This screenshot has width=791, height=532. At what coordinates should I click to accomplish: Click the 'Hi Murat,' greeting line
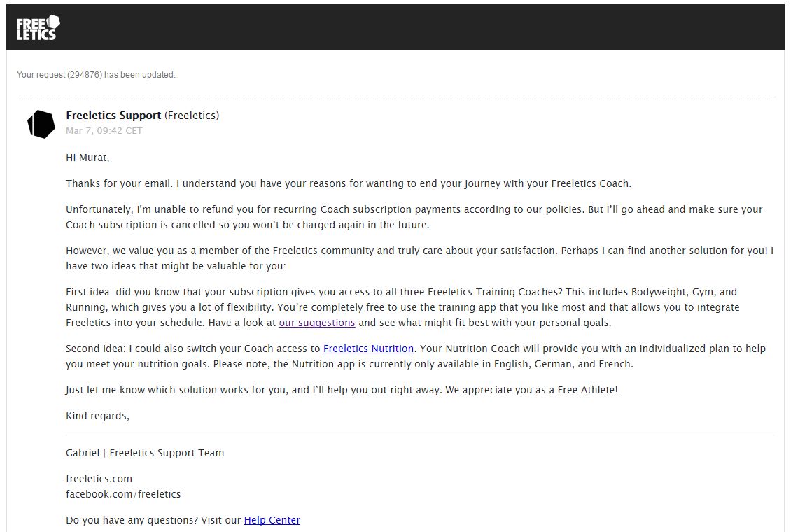(87, 157)
